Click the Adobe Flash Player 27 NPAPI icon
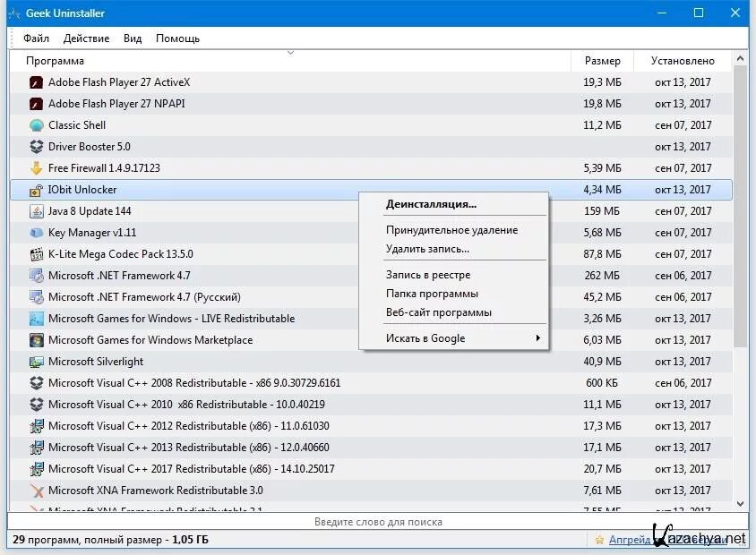 (x=36, y=104)
